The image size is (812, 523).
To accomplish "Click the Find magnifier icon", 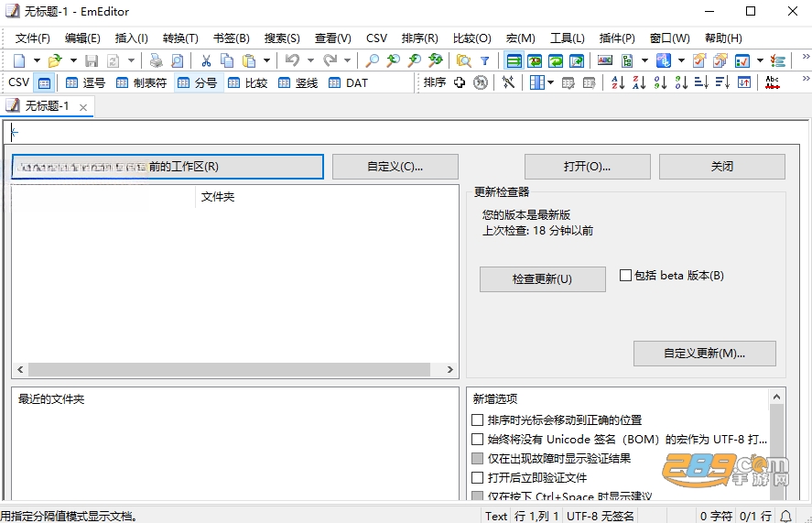I will (x=372, y=60).
